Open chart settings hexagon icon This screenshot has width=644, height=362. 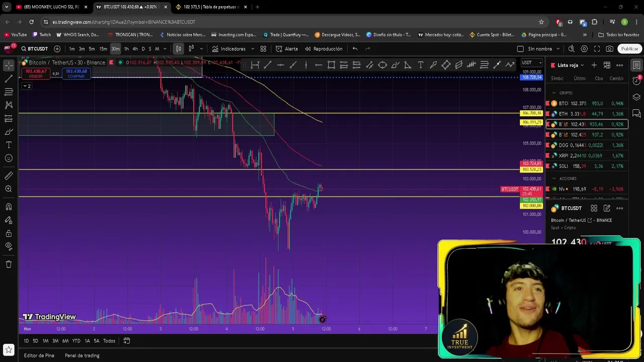584,49
